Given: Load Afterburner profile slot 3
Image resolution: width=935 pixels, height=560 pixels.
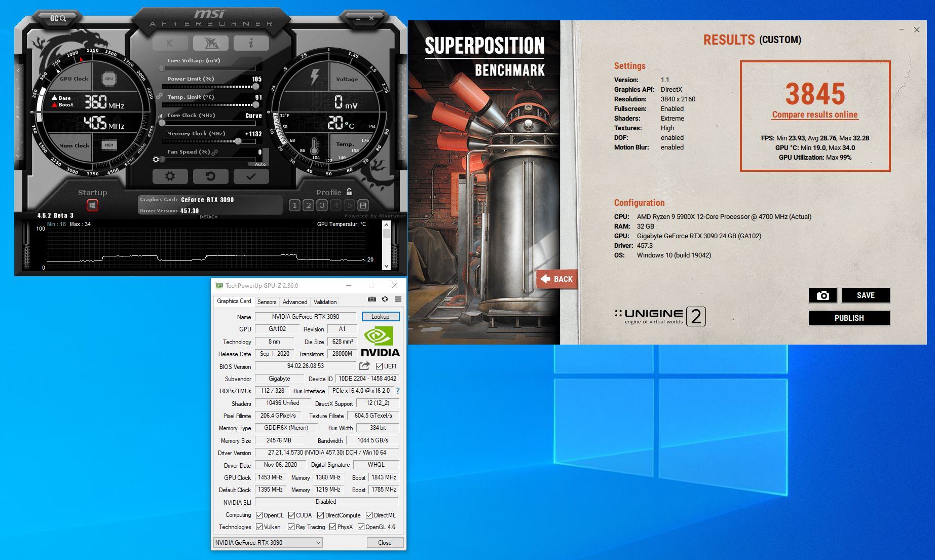Looking at the screenshot, I should [x=322, y=205].
